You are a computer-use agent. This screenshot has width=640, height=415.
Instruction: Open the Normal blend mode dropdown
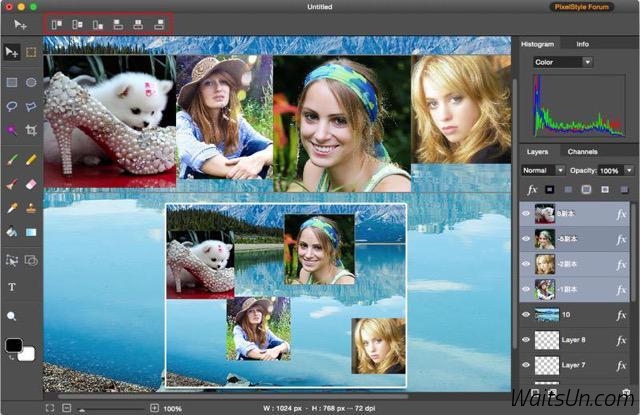click(543, 171)
